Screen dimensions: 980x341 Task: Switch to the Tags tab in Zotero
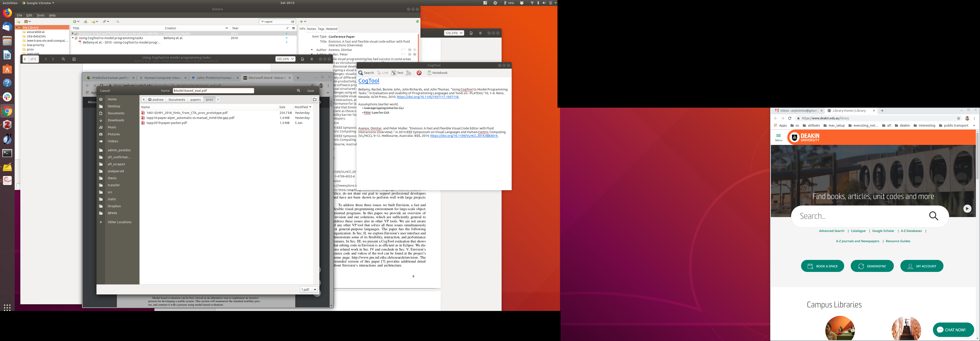coord(321,29)
